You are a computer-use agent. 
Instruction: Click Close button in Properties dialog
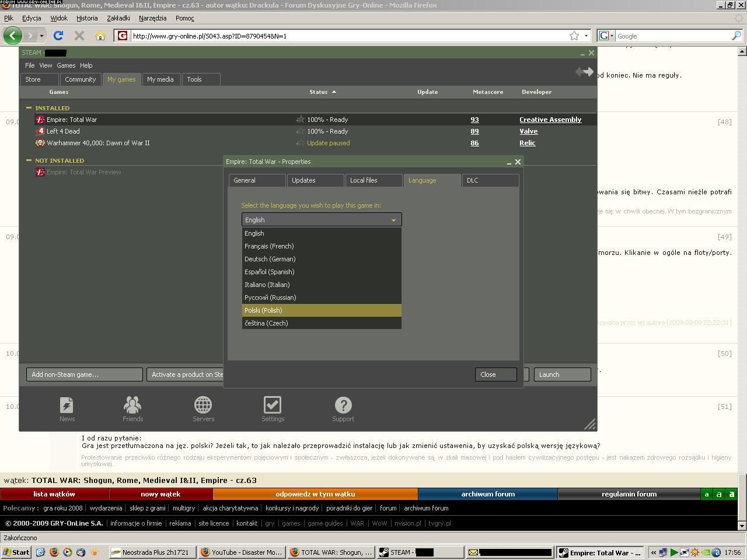[x=496, y=374]
